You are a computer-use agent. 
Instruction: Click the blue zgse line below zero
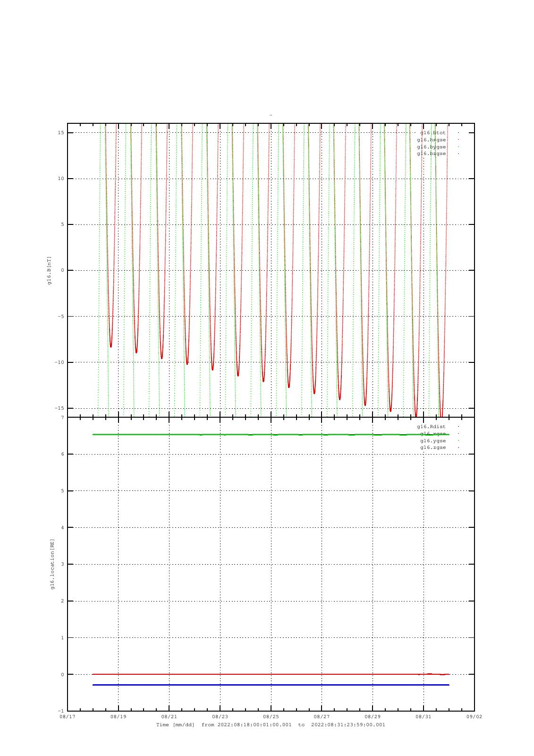click(271, 685)
